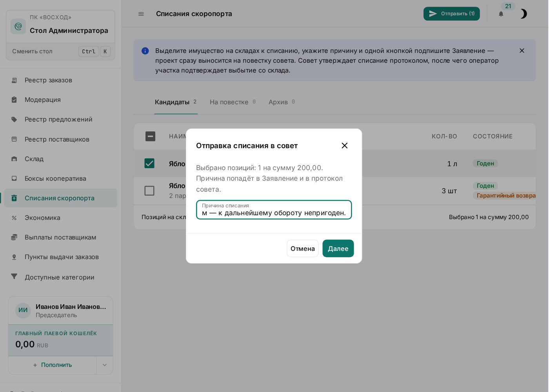
Task: Click the 'Стол Администратора' logo icon
Action: pyautogui.click(x=18, y=26)
